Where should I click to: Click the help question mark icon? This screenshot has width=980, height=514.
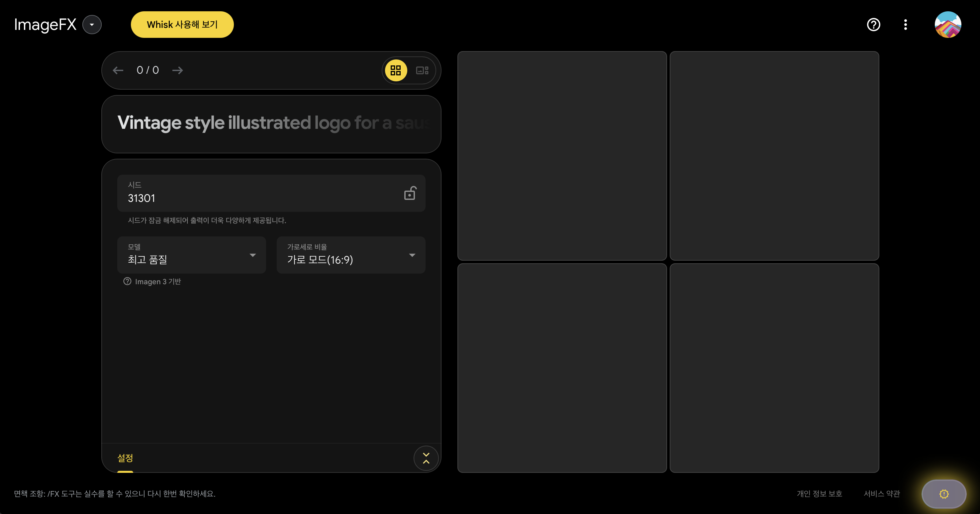(873, 25)
